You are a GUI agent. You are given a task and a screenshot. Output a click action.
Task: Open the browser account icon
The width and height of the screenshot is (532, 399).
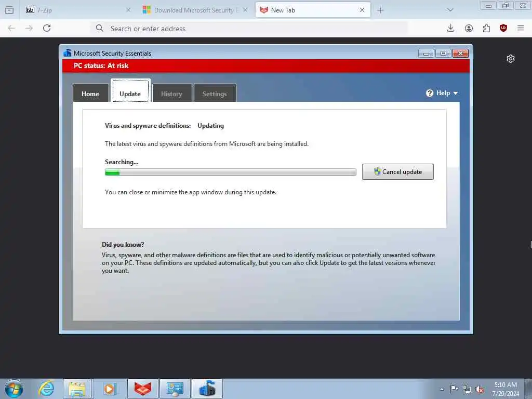coord(469,29)
